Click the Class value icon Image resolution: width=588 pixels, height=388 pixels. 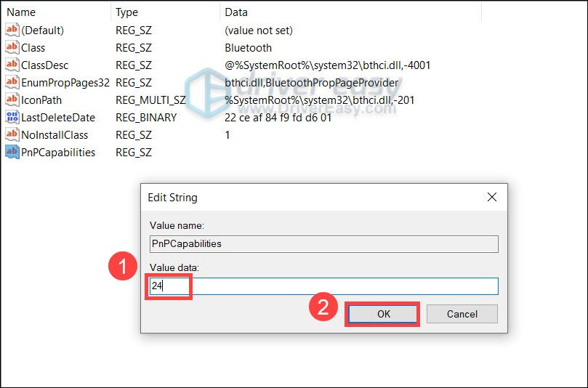coord(12,47)
